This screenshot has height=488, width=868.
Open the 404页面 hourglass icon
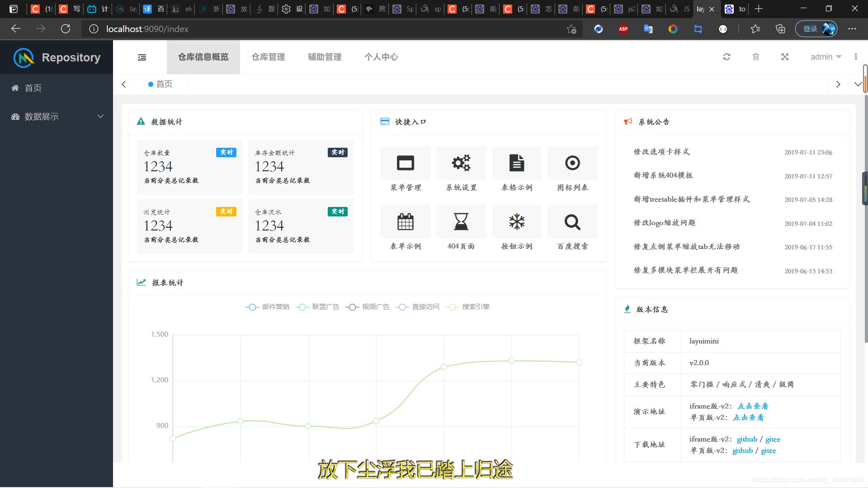pyautogui.click(x=461, y=222)
